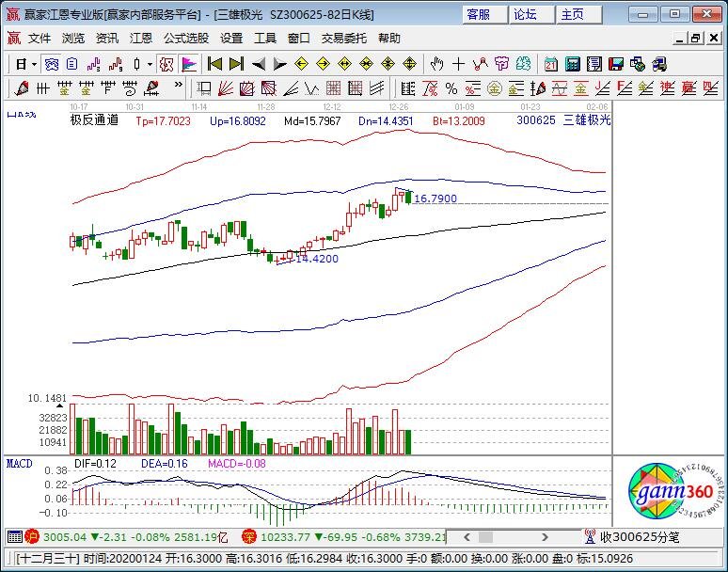Click the V-shaped wave line icon

pyautogui.click(x=312, y=88)
